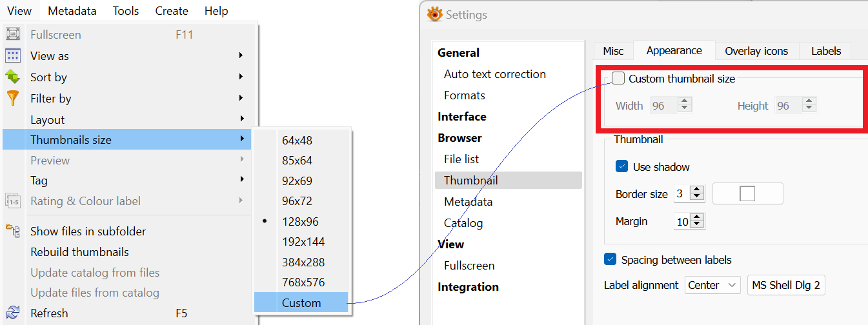Click the Show files in subfolder icon
This screenshot has width=868, height=325.
pyautogui.click(x=13, y=231)
